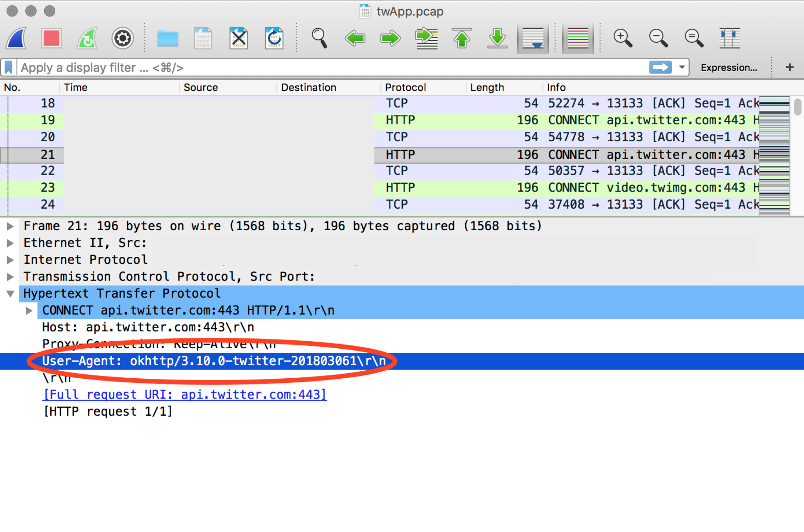This screenshot has width=804, height=532.
Task: Stop capture with the red square icon
Action: (52, 38)
